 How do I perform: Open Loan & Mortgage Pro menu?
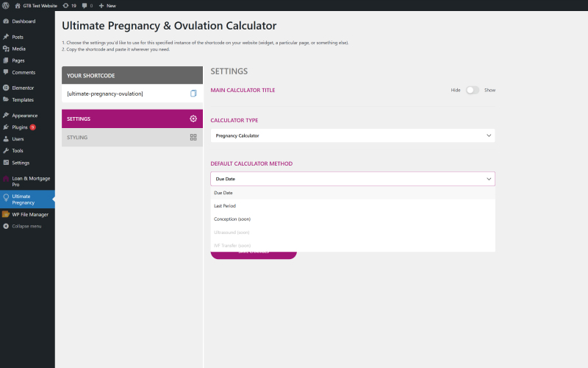(27, 181)
